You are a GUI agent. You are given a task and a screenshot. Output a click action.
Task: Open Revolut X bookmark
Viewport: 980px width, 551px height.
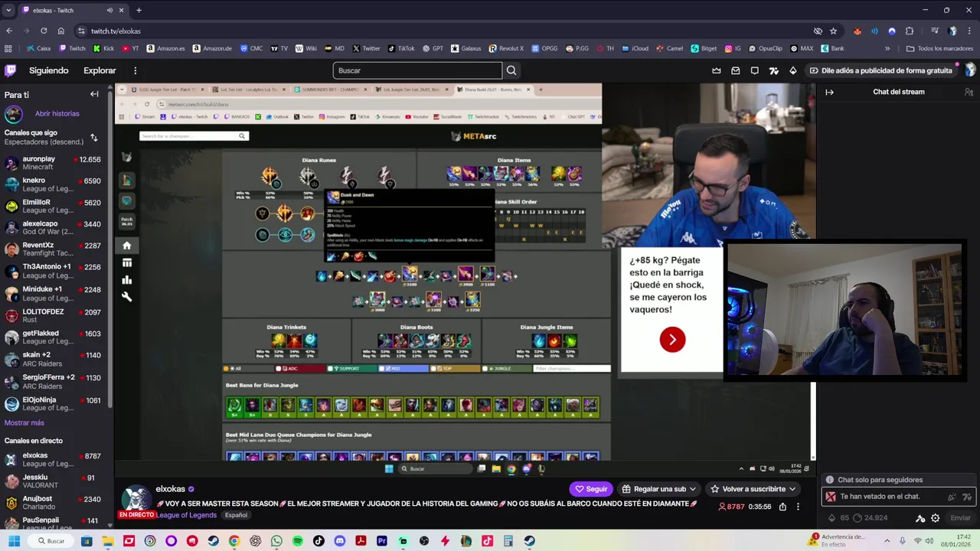point(506,48)
